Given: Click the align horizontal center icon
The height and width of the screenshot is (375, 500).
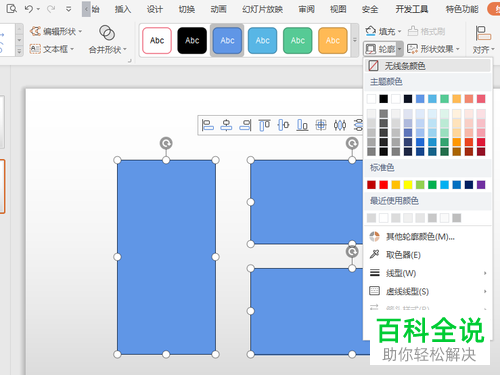Looking at the screenshot, I should click(226, 125).
